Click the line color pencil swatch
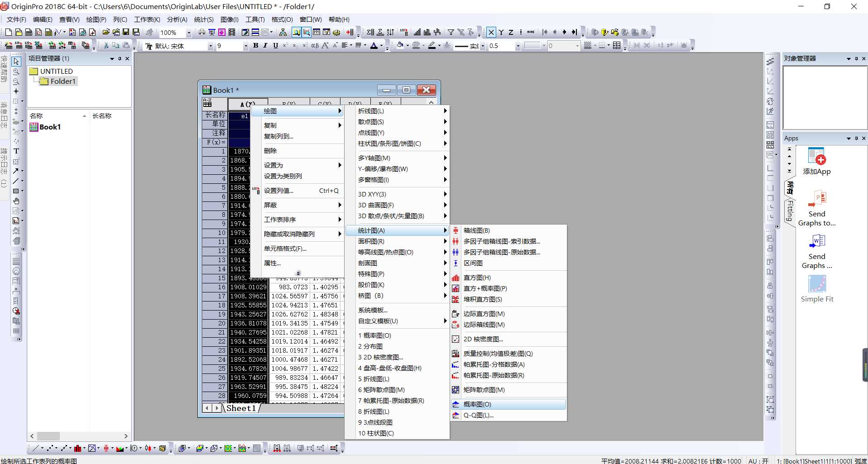868x464 pixels. click(x=432, y=45)
